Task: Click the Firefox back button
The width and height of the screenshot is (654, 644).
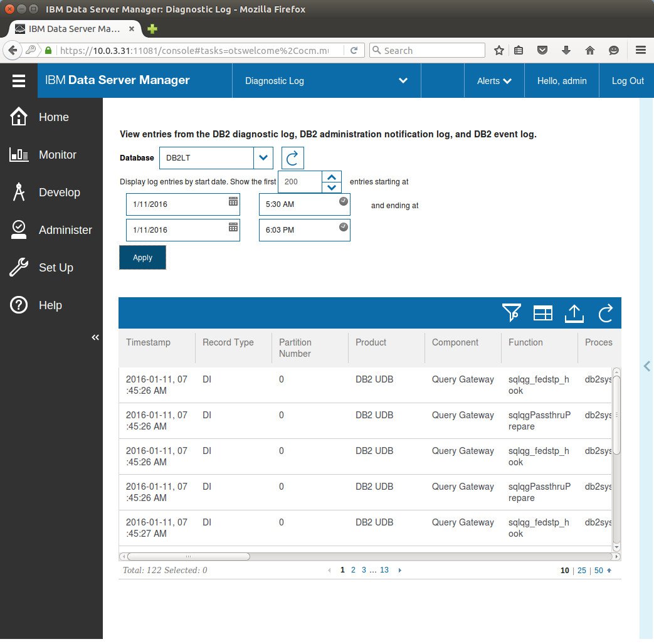Action: point(13,50)
